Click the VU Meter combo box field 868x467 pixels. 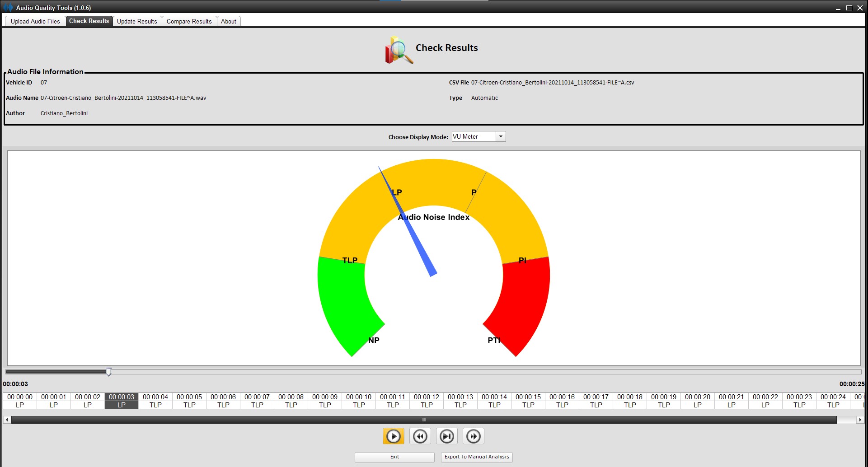tap(474, 136)
